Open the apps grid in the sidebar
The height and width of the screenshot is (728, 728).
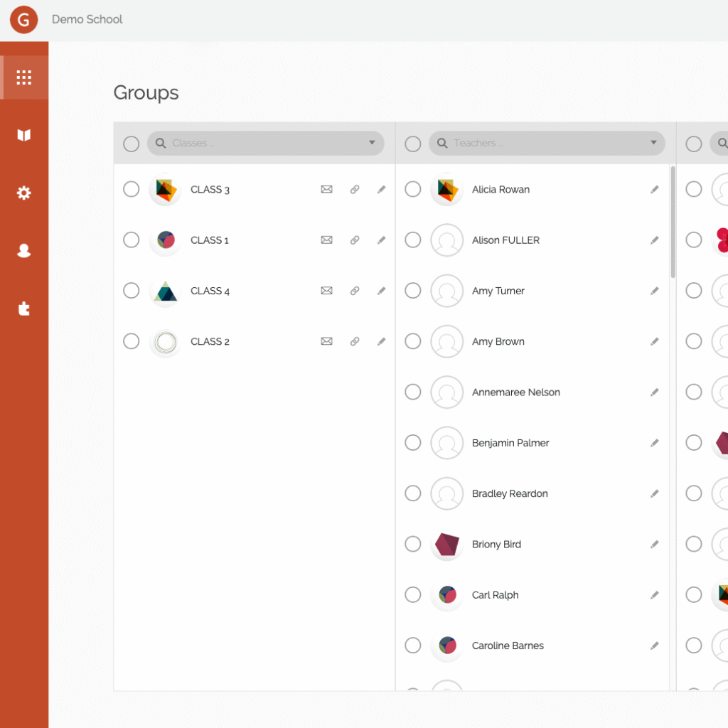click(x=24, y=77)
